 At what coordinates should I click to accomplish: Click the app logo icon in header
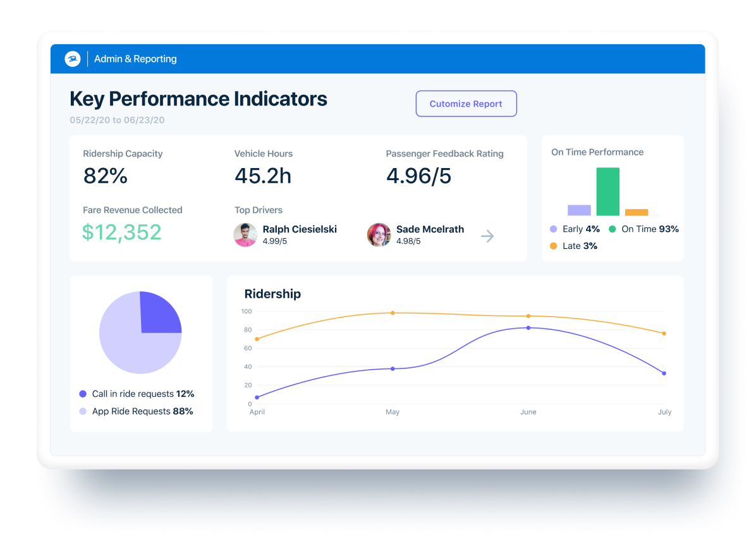coord(73,59)
